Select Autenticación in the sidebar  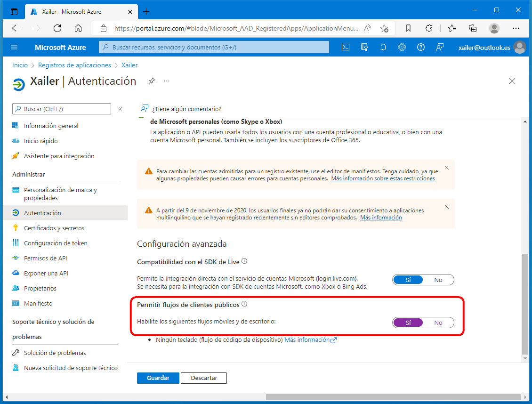click(x=65, y=213)
